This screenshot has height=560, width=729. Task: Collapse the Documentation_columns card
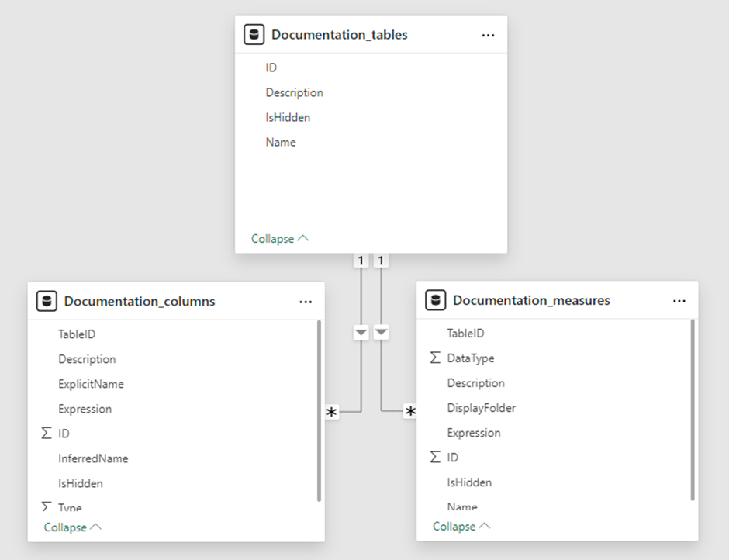72,527
